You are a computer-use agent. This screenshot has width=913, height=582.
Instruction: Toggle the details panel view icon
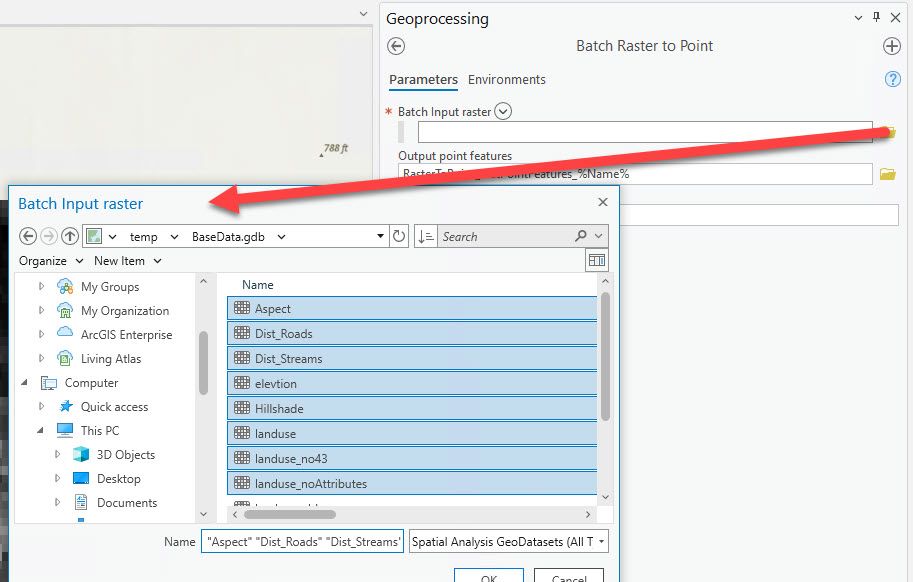pos(597,260)
